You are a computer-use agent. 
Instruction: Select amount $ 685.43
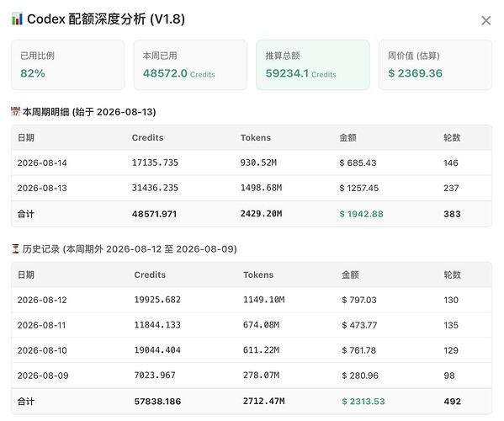[x=358, y=163]
